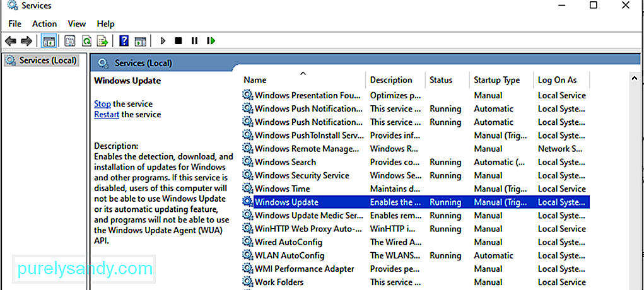Viewport: 644px width, 290px height.
Task: Click the Stop Service square icon
Action: pos(179,41)
